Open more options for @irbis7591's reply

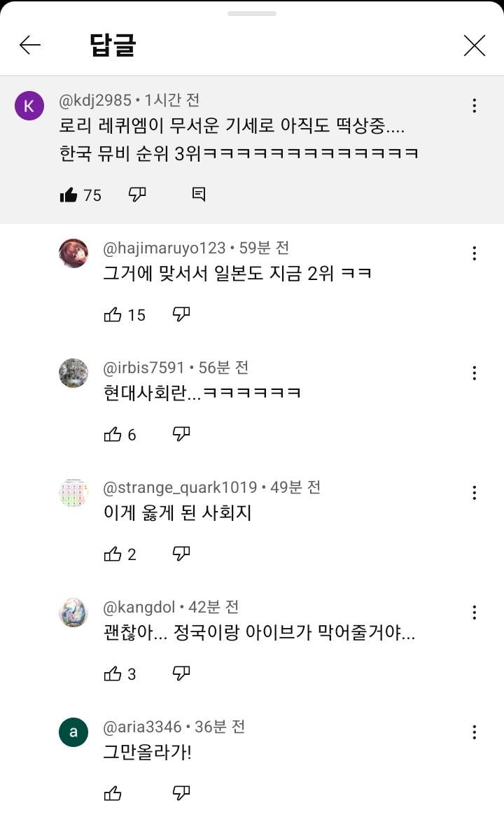475,372
